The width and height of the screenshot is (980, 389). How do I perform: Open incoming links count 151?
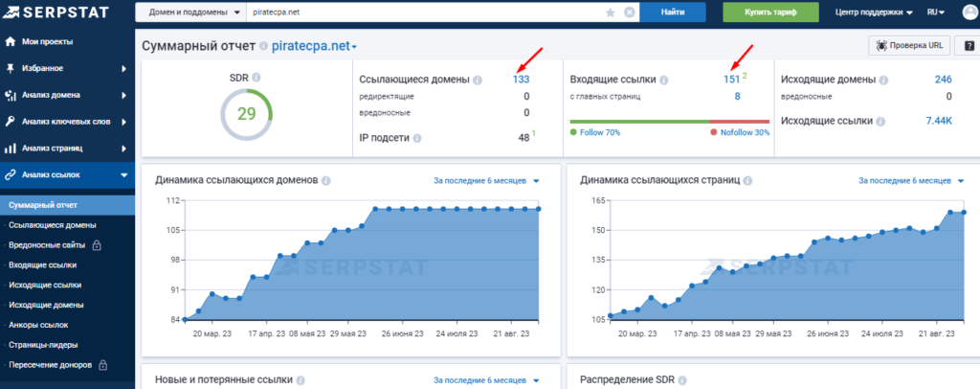coord(732,80)
